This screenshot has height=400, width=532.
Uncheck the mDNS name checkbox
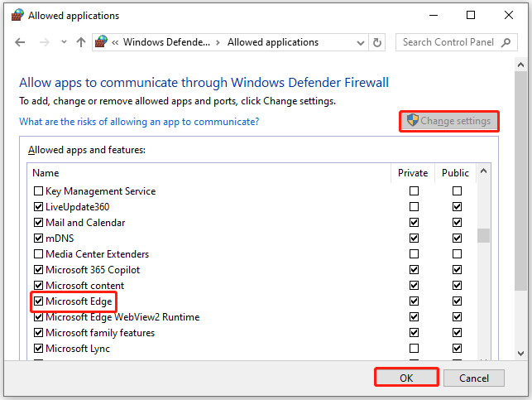38,238
